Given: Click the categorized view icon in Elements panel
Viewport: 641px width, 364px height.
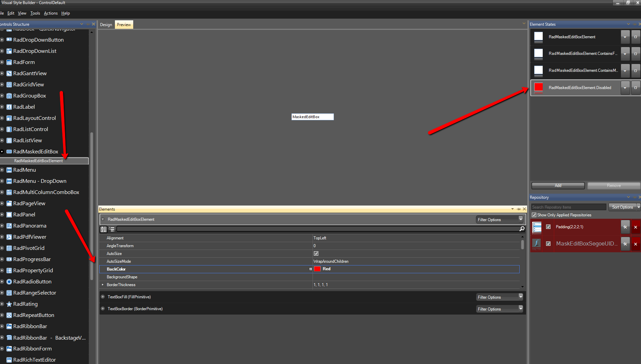Looking at the screenshot, I should click(112, 229).
